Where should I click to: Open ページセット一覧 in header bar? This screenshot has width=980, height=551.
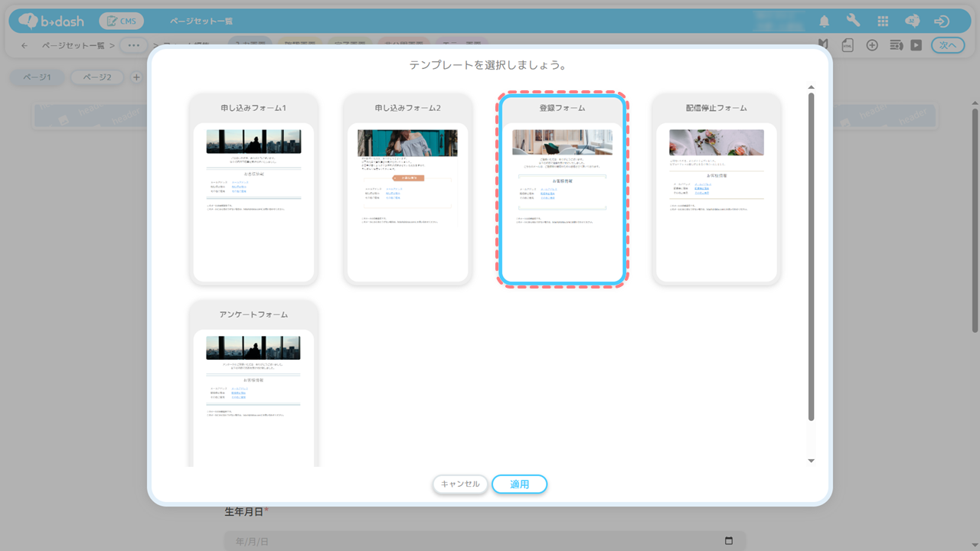201,21
